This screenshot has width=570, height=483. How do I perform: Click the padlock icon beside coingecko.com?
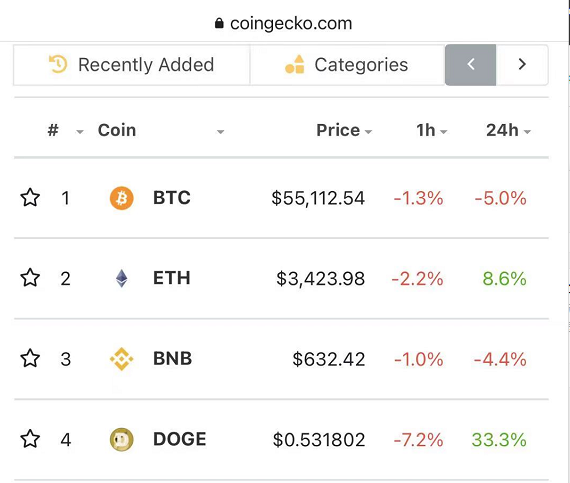coord(219,23)
